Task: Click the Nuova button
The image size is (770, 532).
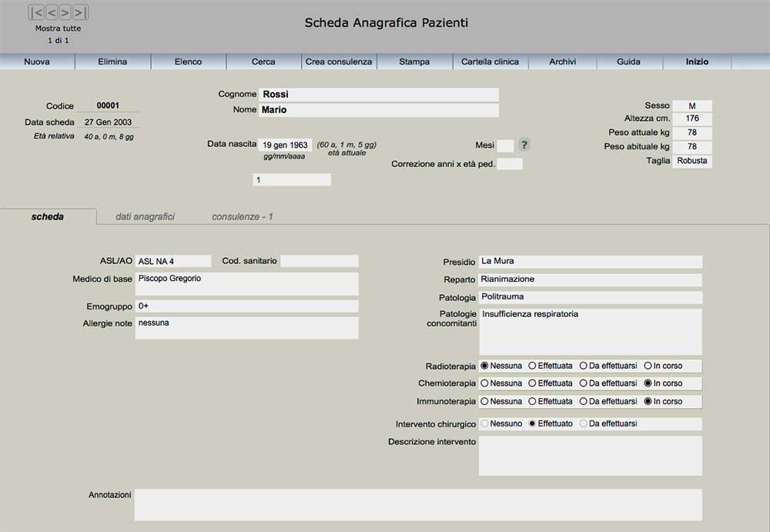Action: 37,62
